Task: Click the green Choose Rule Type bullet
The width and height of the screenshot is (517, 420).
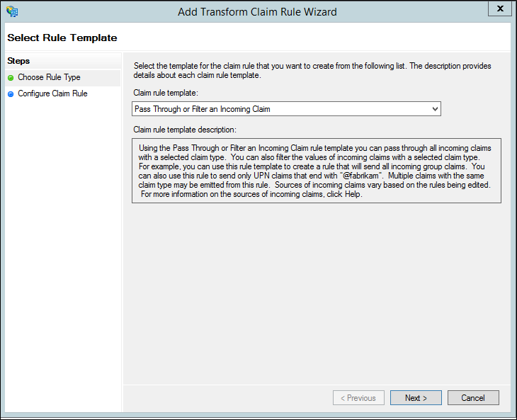Action: point(11,78)
